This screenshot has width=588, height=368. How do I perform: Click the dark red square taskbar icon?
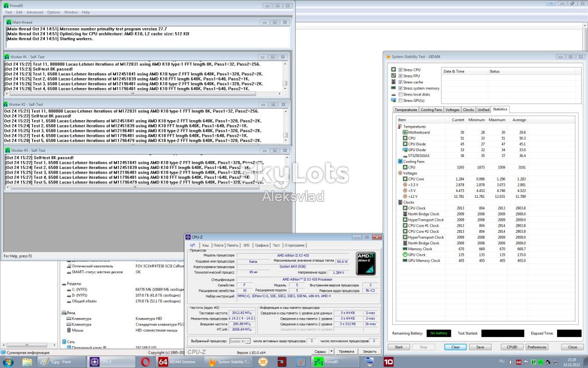[282, 362]
